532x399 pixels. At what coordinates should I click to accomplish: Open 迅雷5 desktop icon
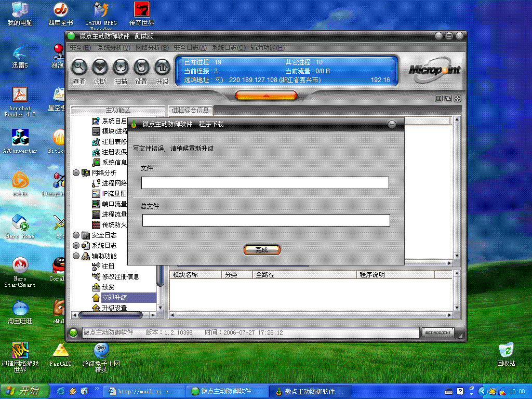pos(20,56)
